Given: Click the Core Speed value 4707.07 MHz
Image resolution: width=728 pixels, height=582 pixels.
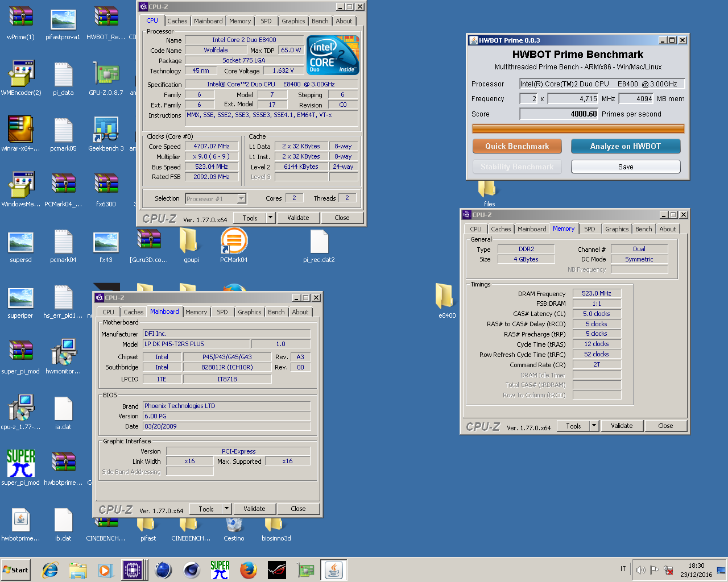Looking at the screenshot, I should click(212, 146).
